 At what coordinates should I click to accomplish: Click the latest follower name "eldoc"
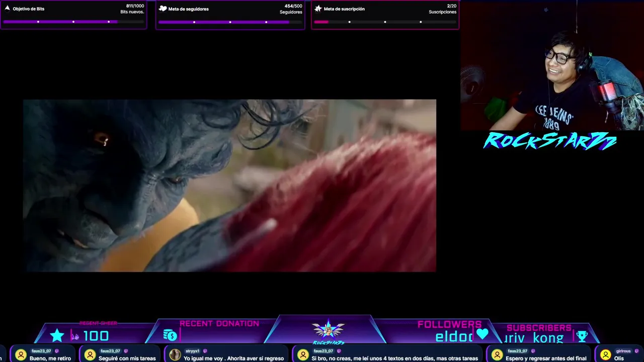pyautogui.click(x=455, y=337)
